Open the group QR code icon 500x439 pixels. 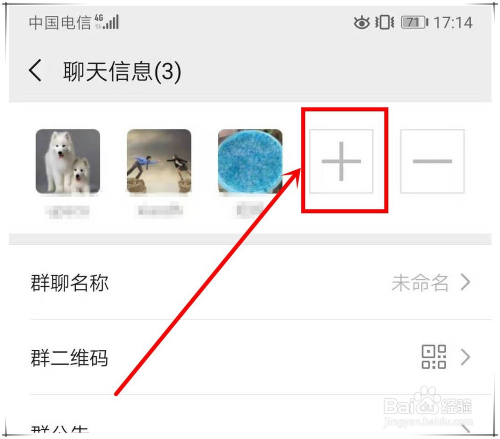tap(434, 357)
